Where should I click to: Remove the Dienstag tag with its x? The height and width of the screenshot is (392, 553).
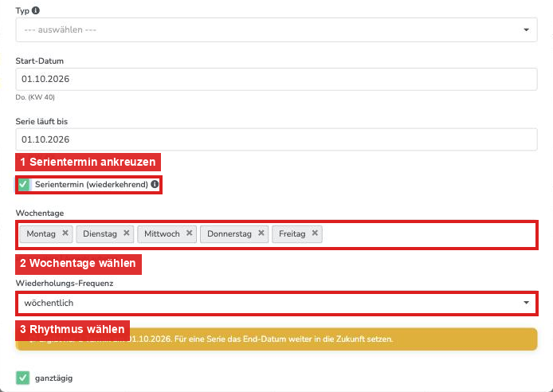(x=126, y=233)
